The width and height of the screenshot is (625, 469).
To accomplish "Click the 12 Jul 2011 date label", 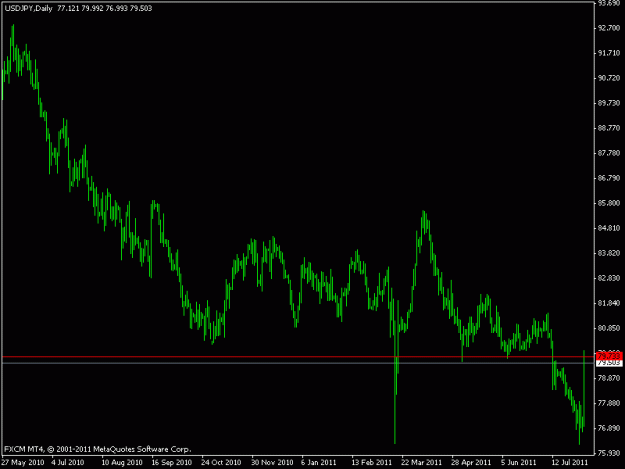I will pyautogui.click(x=570, y=463).
